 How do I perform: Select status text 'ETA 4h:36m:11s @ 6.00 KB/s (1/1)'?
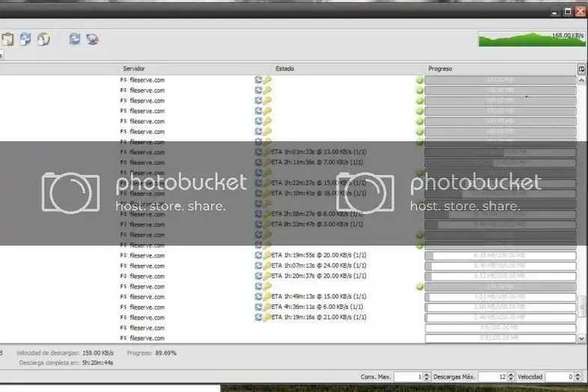coord(317,307)
